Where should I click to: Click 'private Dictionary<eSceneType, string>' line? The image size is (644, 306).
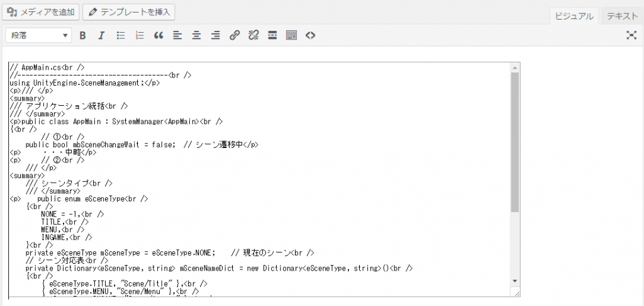pyautogui.click(x=219, y=268)
